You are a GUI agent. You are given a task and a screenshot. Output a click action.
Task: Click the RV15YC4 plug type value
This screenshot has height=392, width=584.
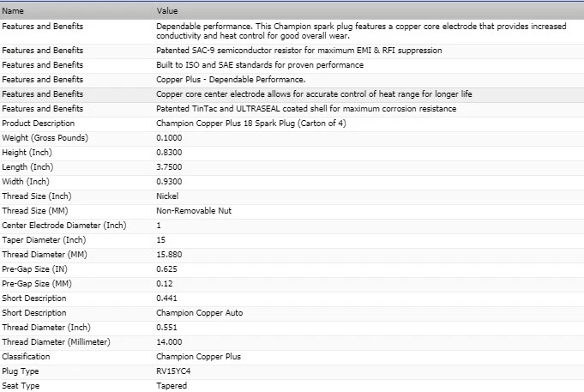(x=175, y=371)
